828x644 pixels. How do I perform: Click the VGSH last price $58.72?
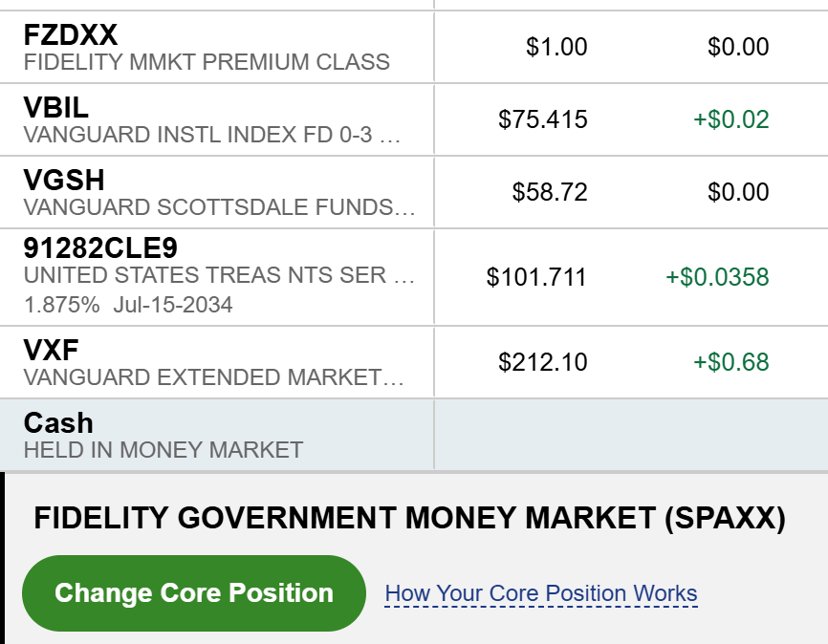coord(550,192)
